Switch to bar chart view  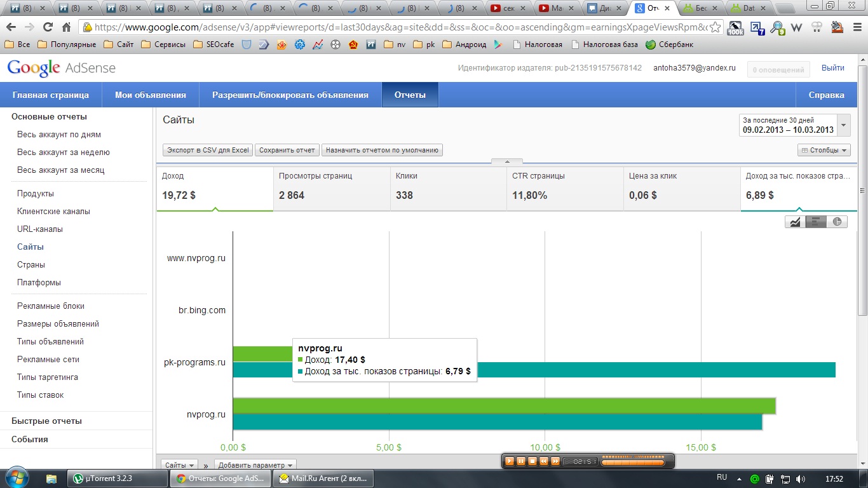pyautogui.click(x=816, y=222)
